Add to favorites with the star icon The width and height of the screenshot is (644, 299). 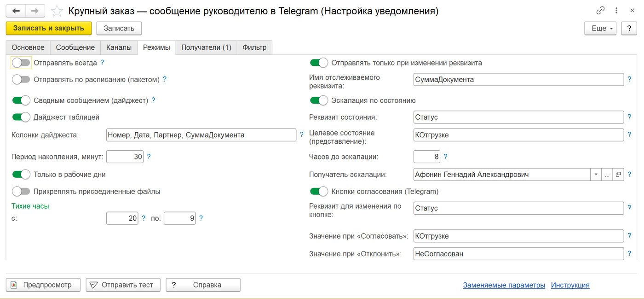pos(57,11)
